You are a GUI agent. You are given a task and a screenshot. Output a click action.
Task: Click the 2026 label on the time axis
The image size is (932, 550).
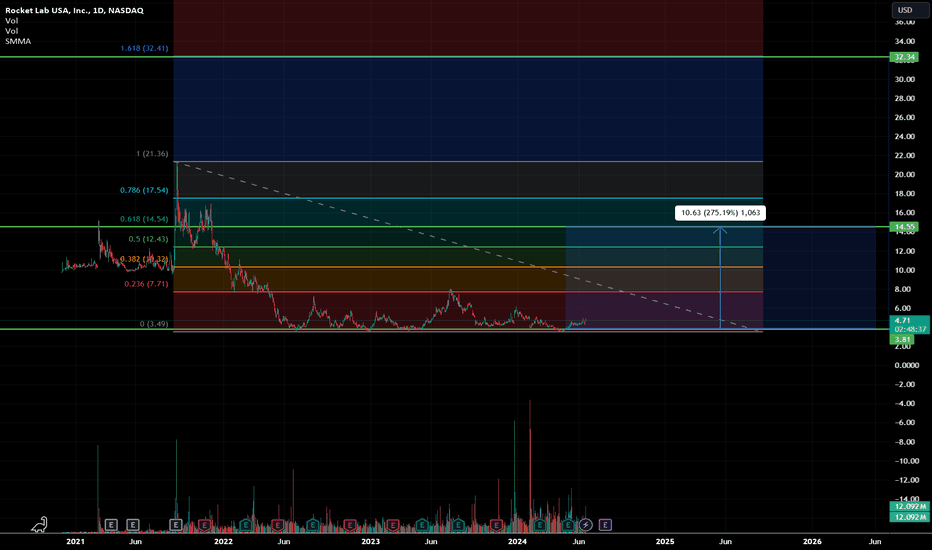[x=813, y=541]
